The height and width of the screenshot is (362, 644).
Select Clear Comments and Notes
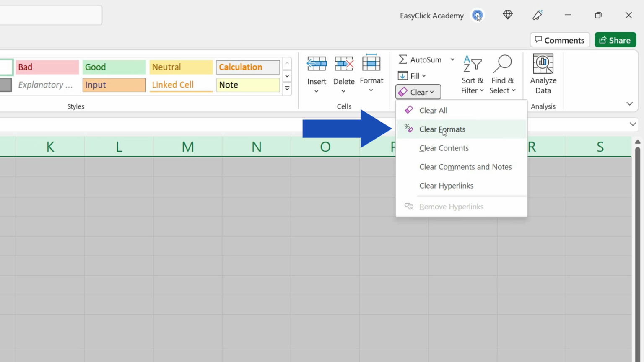click(x=465, y=167)
